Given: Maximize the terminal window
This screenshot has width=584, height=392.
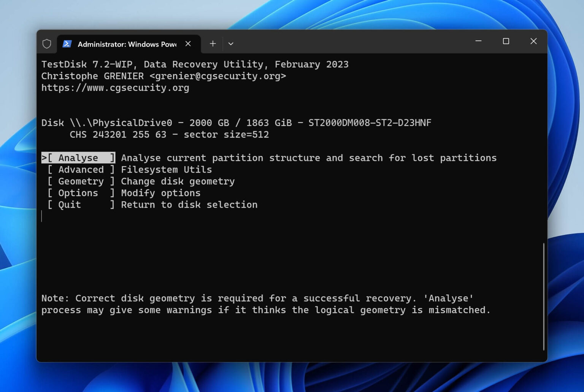Looking at the screenshot, I should click(506, 41).
